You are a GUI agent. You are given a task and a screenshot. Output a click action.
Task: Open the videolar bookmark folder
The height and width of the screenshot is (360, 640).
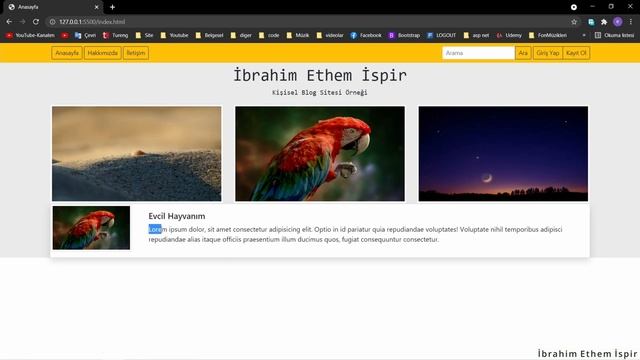click(330, 36)
